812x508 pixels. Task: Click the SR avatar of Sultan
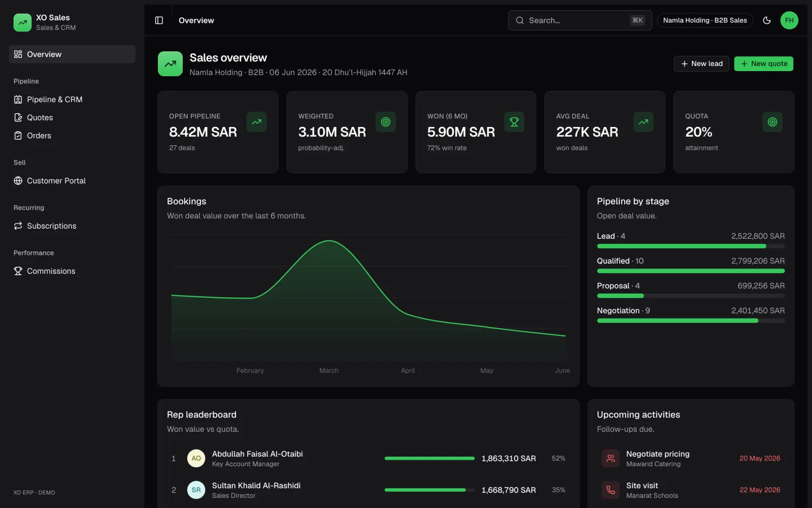point(196,490)
